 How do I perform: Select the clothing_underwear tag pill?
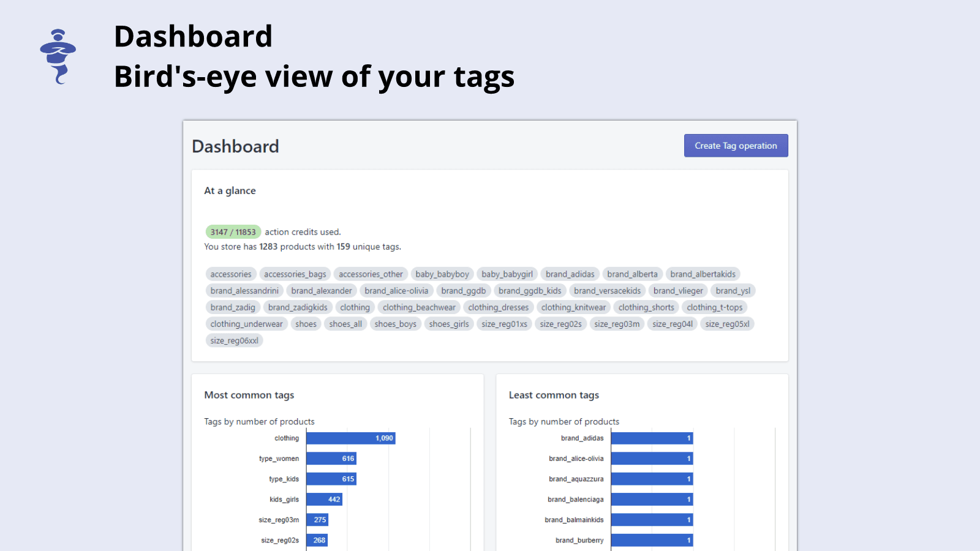[246, 324]
